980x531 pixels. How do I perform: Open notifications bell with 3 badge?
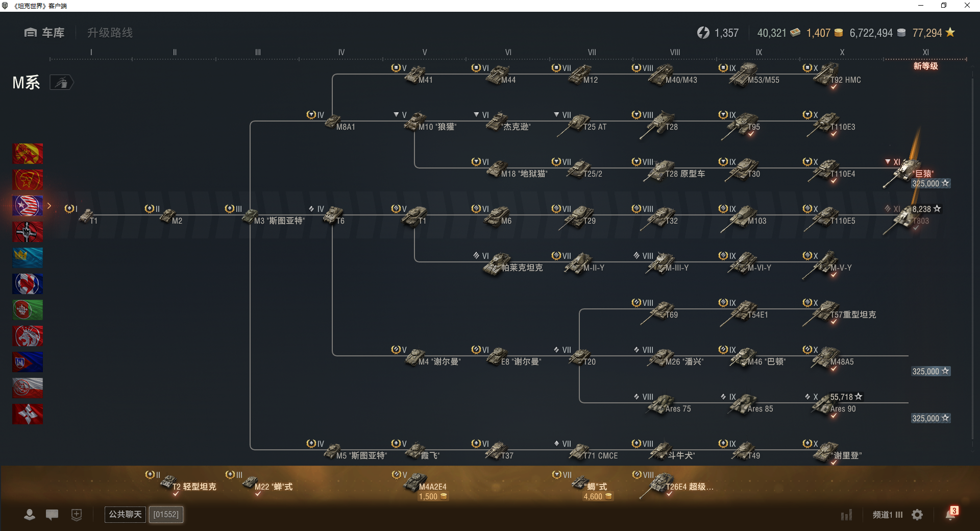click(x=951, y=513)
